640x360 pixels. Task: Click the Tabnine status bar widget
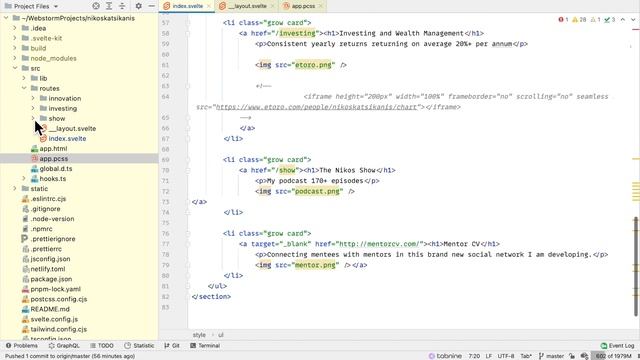click(x=445, y=356)
